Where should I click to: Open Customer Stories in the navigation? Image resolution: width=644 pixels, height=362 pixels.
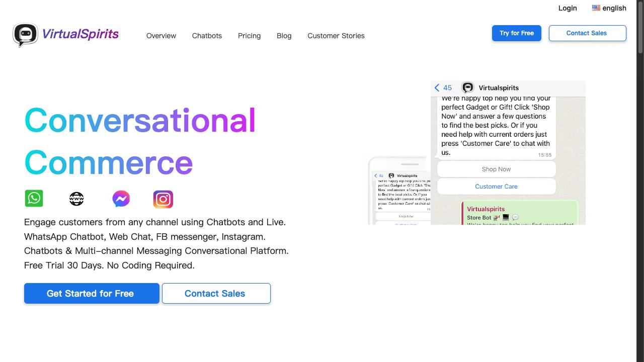point(336,36)
